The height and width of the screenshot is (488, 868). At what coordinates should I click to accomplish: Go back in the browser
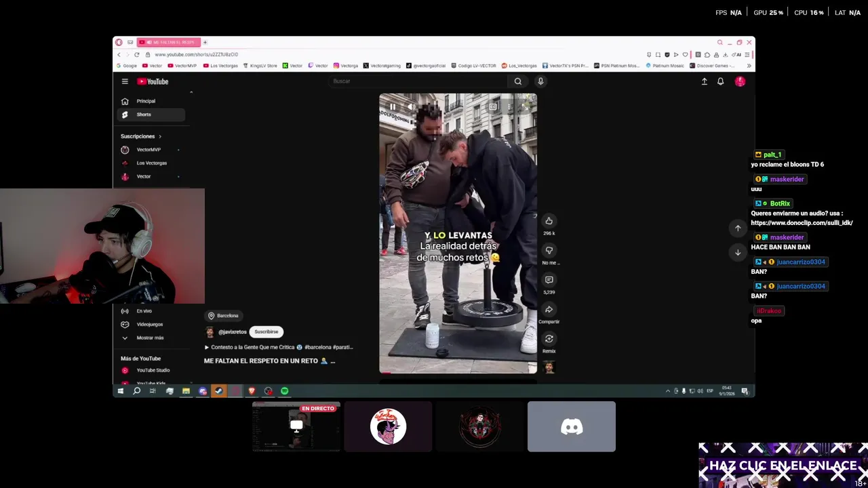[119, 54]
